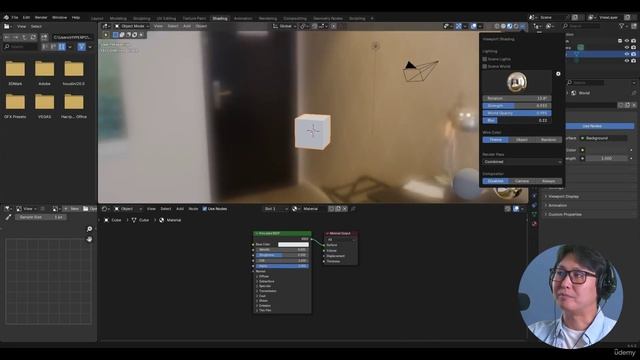The width and height of the screenshot is (640, 360).
Task: Click the Base Color swatch on Principled BSDF
Action: point(293,244)
